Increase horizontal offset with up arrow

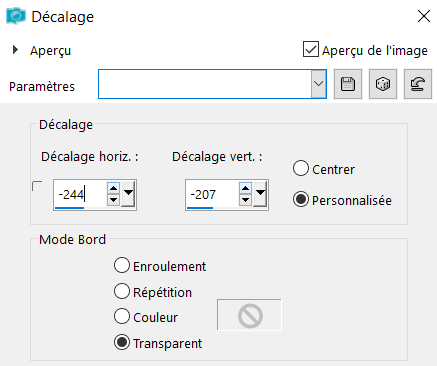[113, 189]
